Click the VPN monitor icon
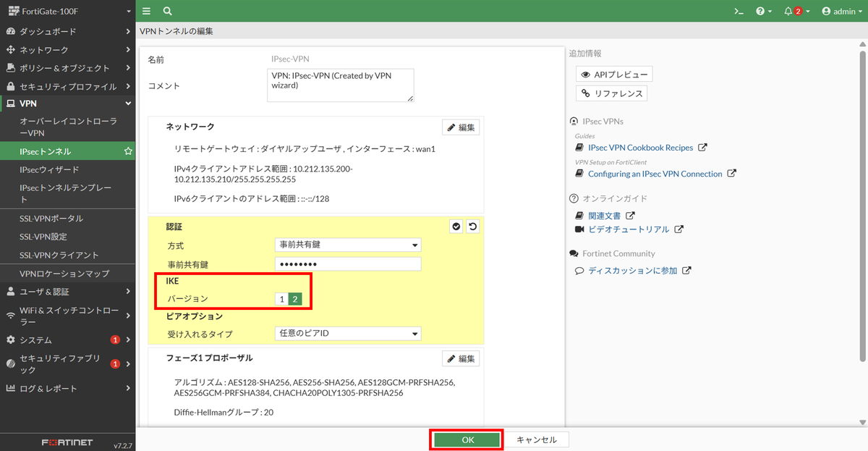This screenshot has height=451, width=868. 11,104
